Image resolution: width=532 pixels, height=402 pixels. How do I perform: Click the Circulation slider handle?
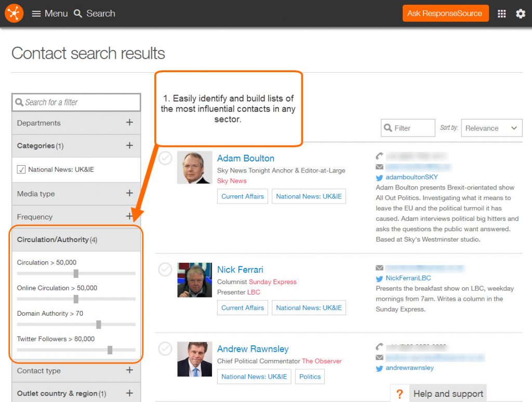click(x=76, y=273)
